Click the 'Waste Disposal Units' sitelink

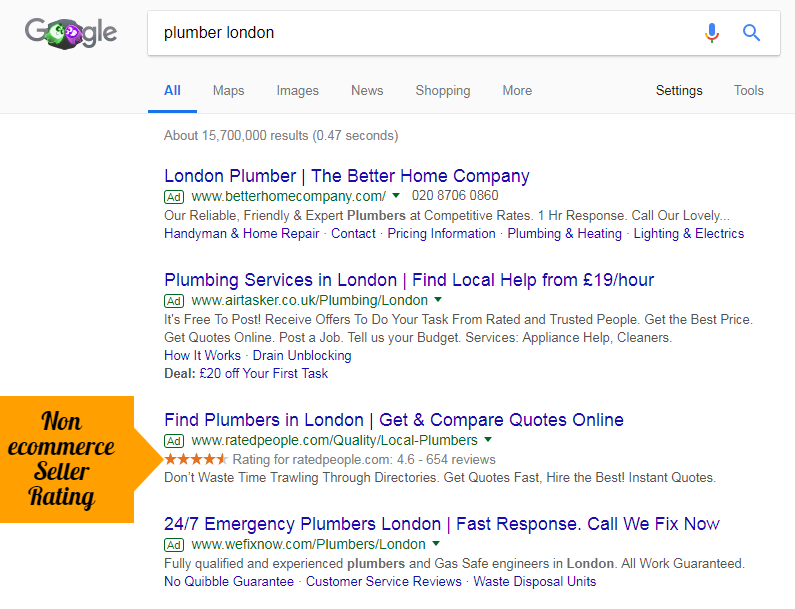535,582
